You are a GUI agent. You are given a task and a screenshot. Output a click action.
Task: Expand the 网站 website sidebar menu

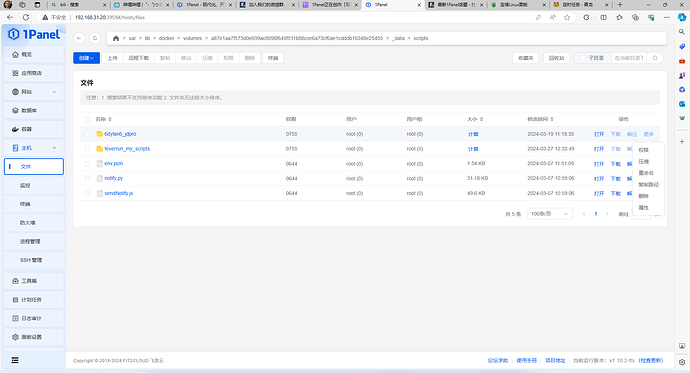pyautogui.click(x=34, y=92)
